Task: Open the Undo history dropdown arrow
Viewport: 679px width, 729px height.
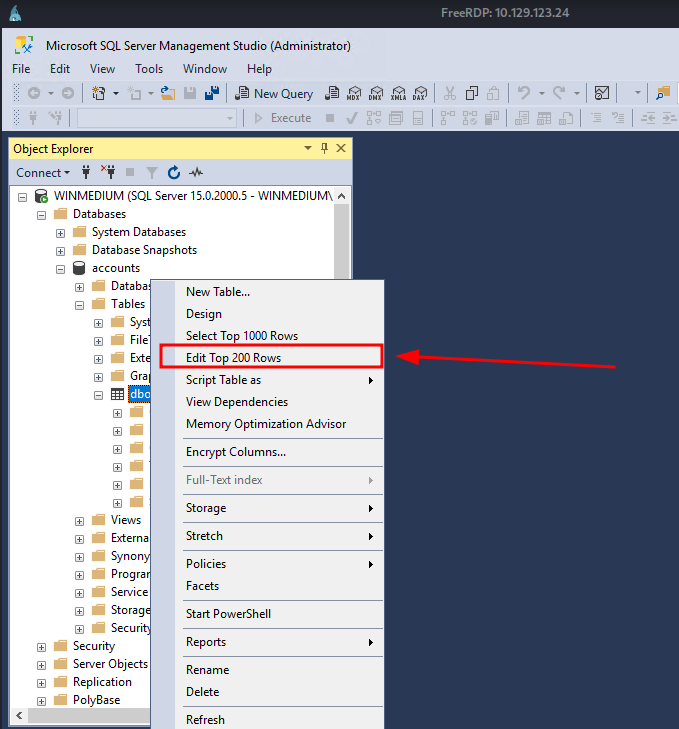Action: click(542, 93)
